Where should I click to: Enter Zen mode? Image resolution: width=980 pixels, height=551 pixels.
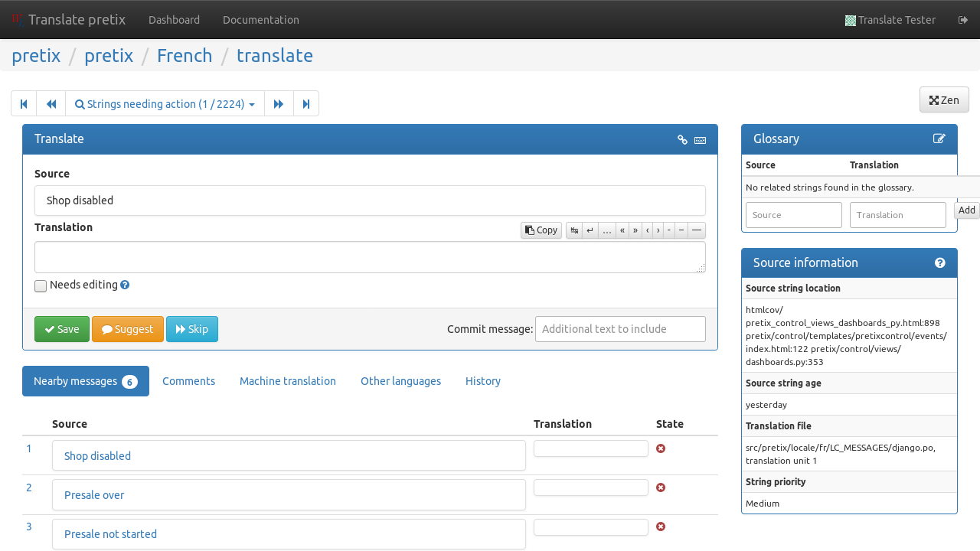[x=944, y=99]
